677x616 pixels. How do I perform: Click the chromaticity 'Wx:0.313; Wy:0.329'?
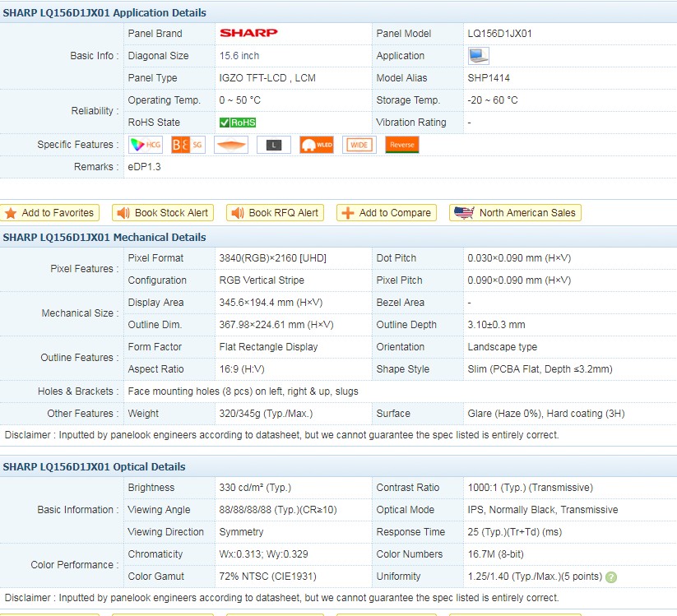(x=264, y=554)
